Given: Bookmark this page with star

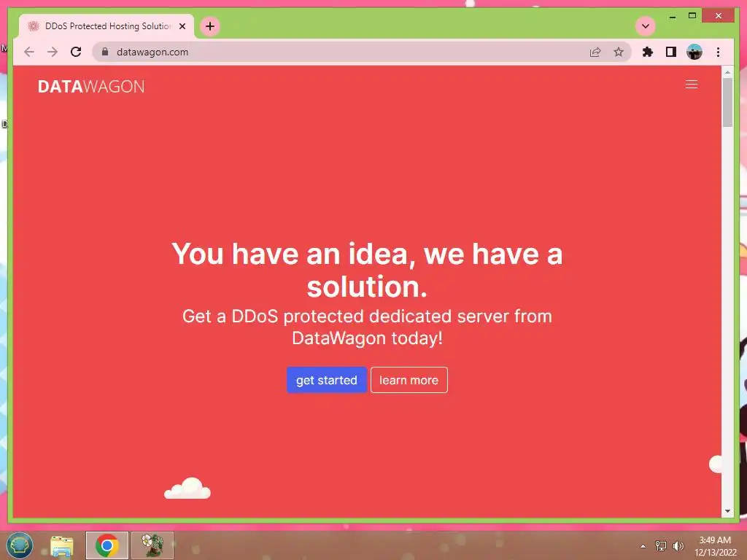Looking at the screenshot, I should (619, 52).
